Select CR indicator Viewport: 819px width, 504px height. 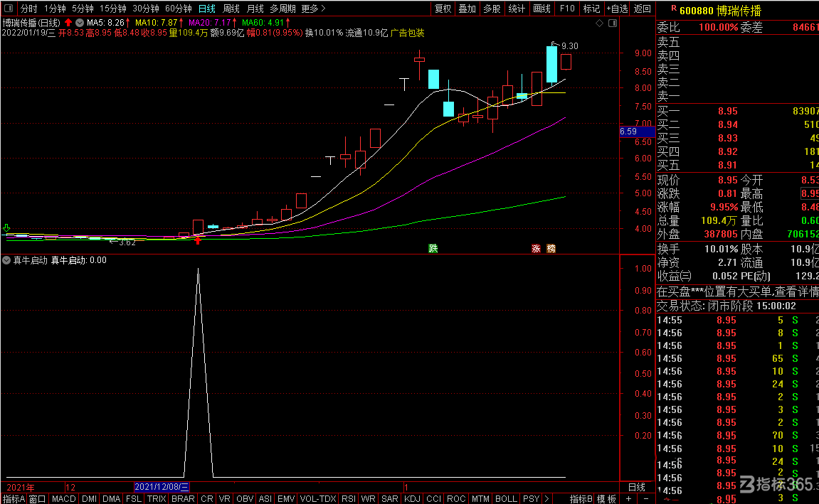click(x=207, y=499)
